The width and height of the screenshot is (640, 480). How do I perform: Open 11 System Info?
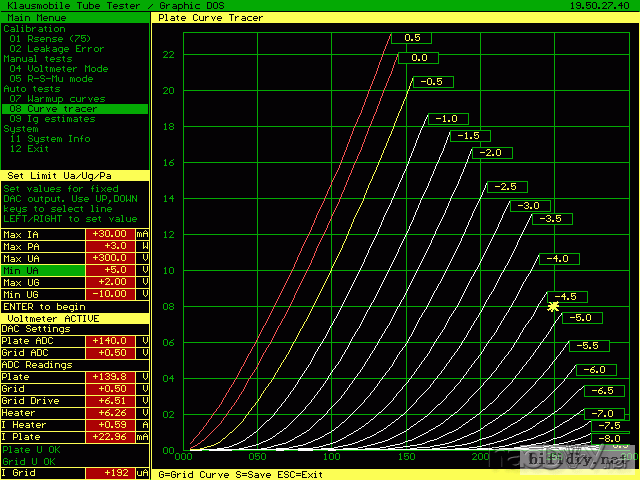click(x=50, y=139)
